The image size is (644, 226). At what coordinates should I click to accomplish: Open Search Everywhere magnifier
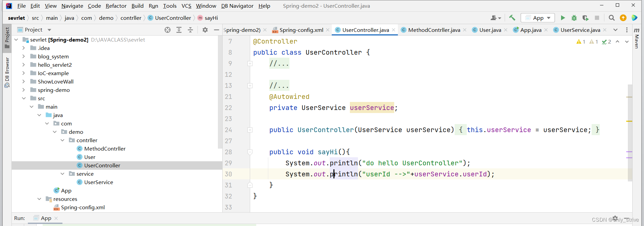point(612,18)
